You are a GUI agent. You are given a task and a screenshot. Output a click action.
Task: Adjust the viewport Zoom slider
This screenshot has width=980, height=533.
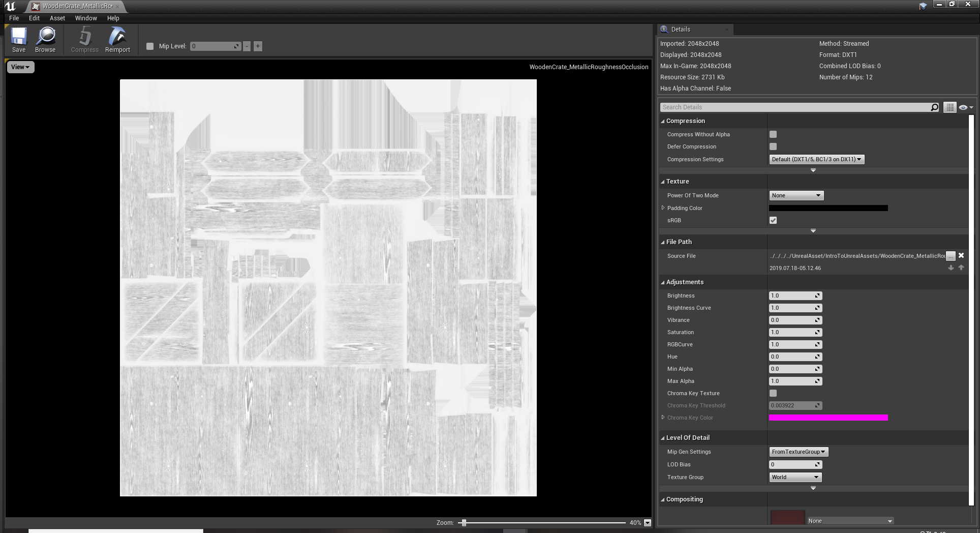tap(542, 523)
